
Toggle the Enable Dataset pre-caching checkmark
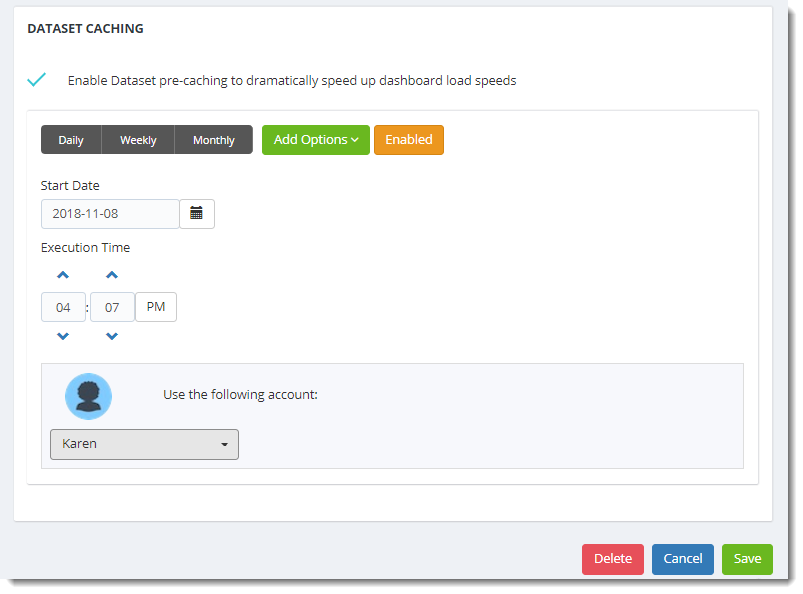36,79
